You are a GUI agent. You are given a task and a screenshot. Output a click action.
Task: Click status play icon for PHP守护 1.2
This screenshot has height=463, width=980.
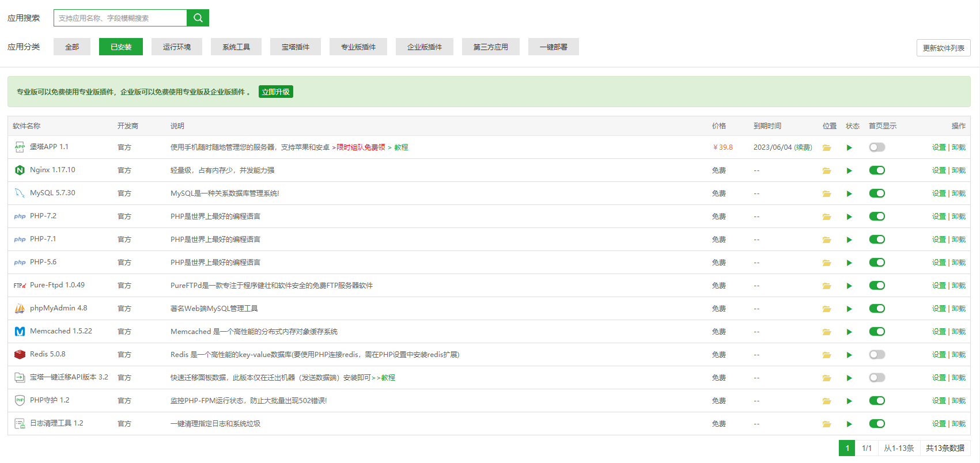pos(849,401)
